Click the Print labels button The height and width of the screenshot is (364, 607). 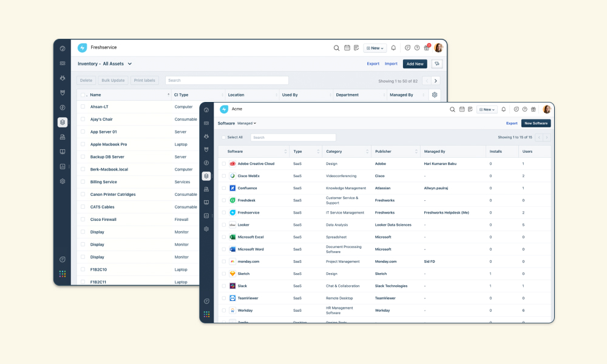tap(144, 81)
